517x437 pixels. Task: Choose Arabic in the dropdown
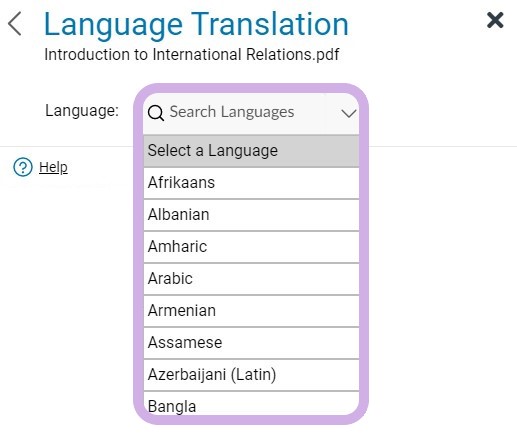tap(251, 279)
